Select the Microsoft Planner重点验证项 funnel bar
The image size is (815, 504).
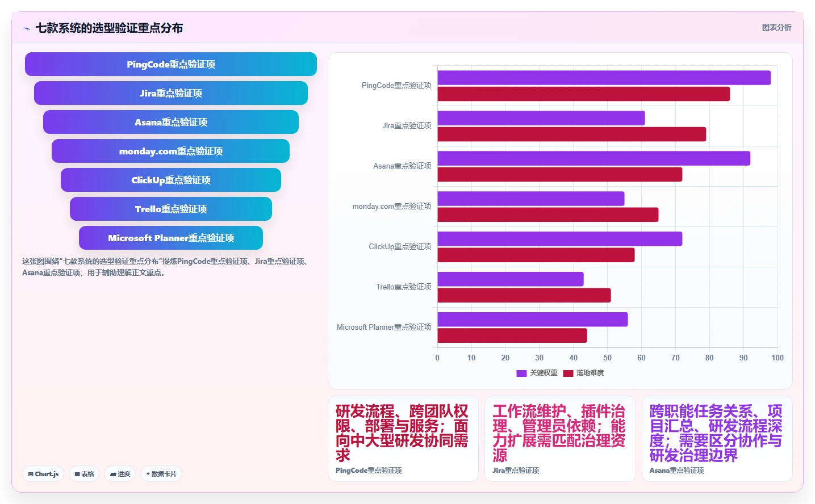[171, 238]
